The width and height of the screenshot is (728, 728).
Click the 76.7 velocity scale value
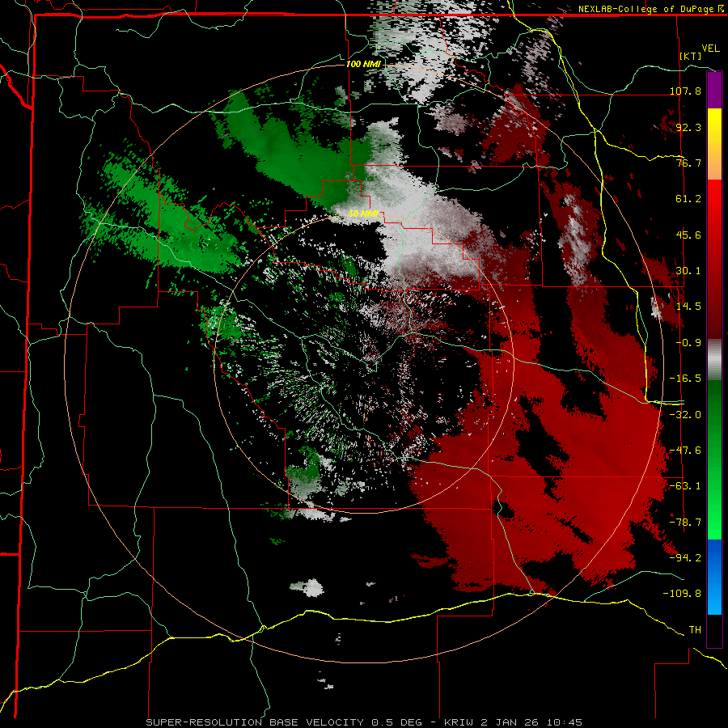[x=688, y=163]
